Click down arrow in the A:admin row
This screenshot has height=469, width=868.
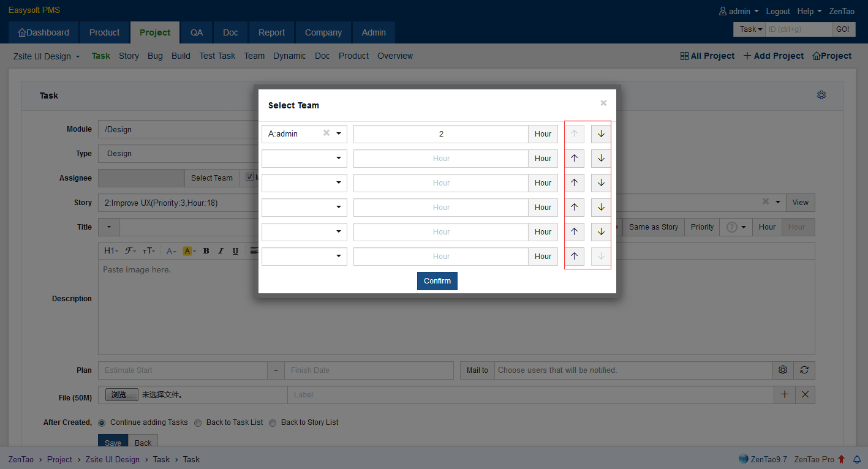tap(601, 134)
